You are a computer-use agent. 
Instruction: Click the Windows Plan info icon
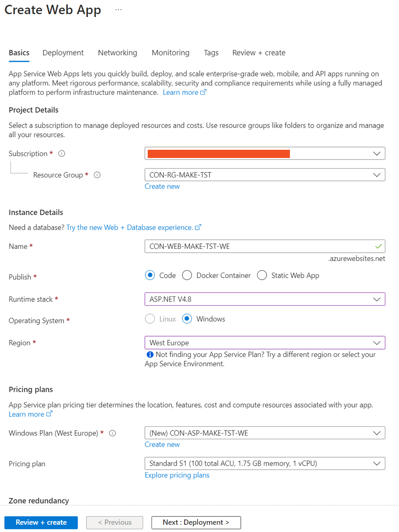pyautogui.click(x=113, y=433)
